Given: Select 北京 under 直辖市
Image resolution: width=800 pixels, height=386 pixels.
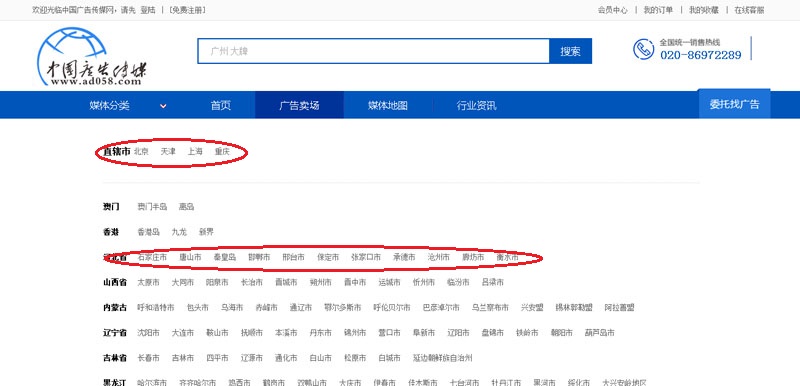Looking at the screenshot, I should coord(141,151).
